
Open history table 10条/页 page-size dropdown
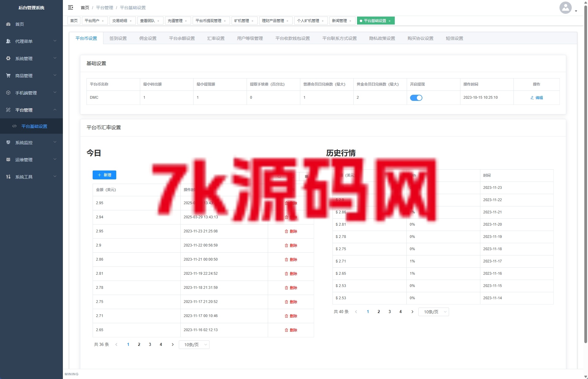pyautogui.click(x=434, y=312)
